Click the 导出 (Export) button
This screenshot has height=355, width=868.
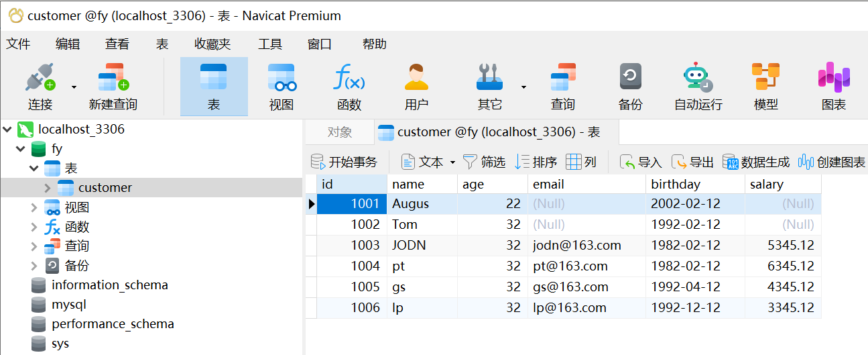(x=693, y=162)
